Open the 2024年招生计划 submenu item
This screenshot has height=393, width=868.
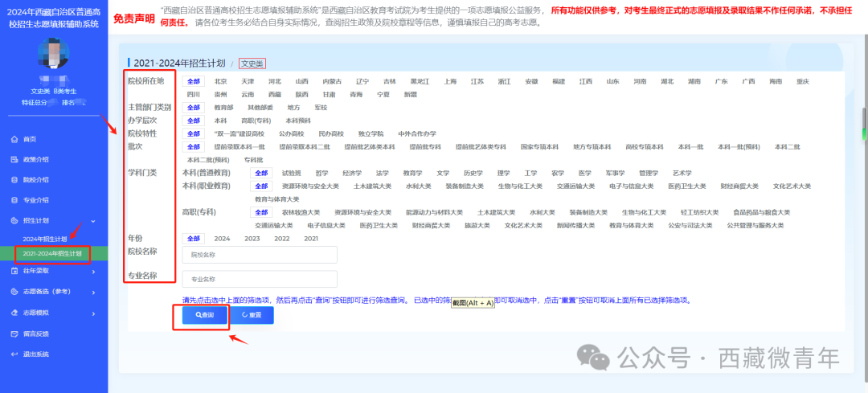tap(45, 239)
